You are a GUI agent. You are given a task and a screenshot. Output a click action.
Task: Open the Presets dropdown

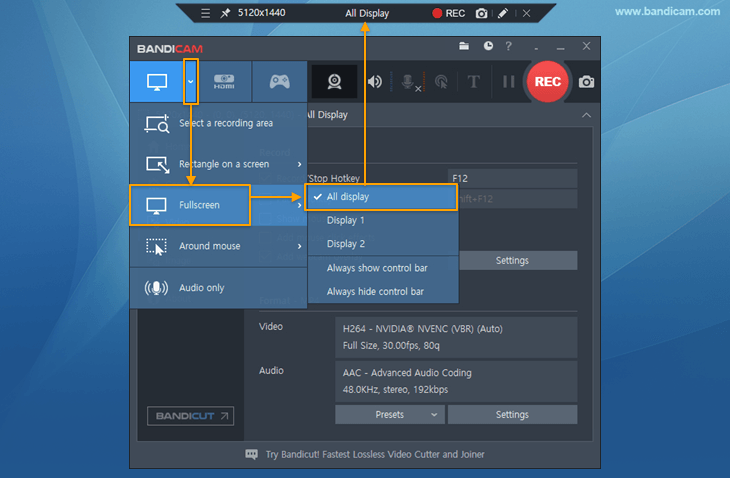tap(390, 415)
